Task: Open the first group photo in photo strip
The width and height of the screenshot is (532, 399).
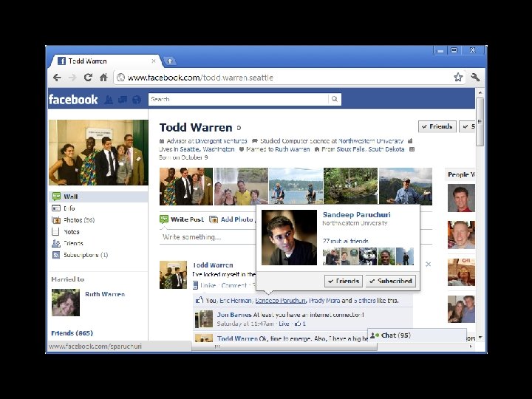Action: click(186, 186)
